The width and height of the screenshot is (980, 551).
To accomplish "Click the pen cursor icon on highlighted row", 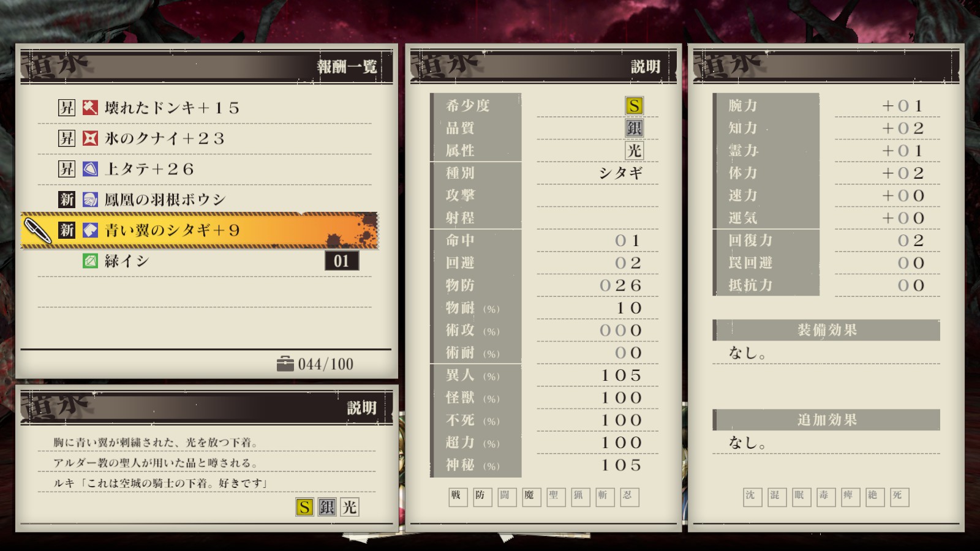I will click(38, 231).
